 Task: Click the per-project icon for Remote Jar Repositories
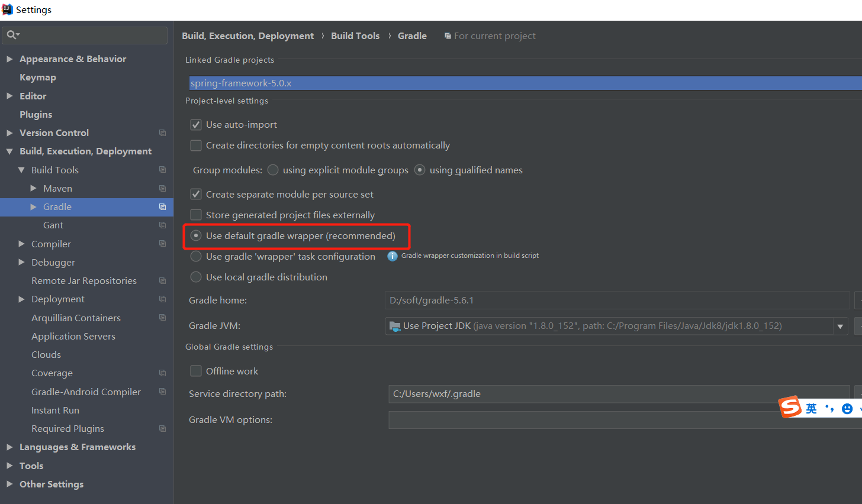pyautogui.click(x=162, y=280)
